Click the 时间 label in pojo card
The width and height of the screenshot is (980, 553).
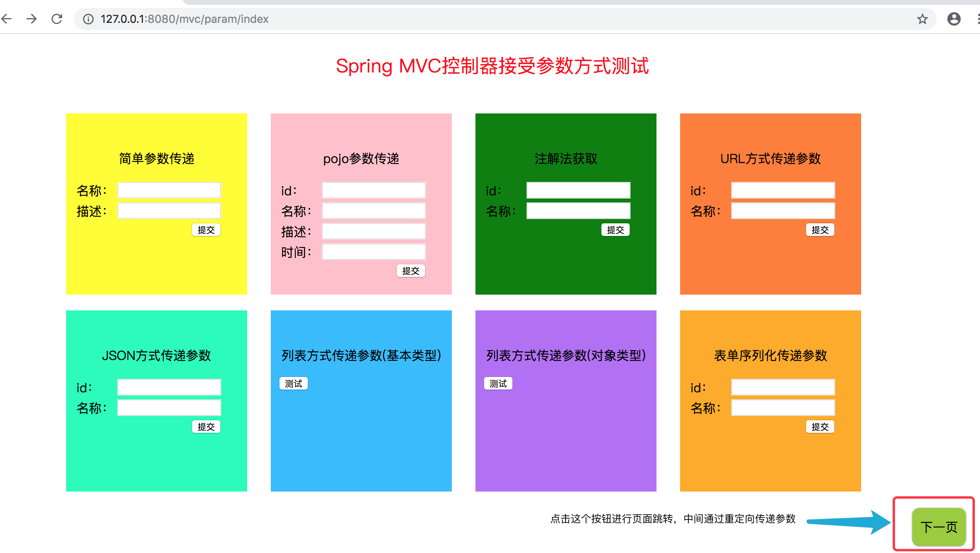point(296,252)
